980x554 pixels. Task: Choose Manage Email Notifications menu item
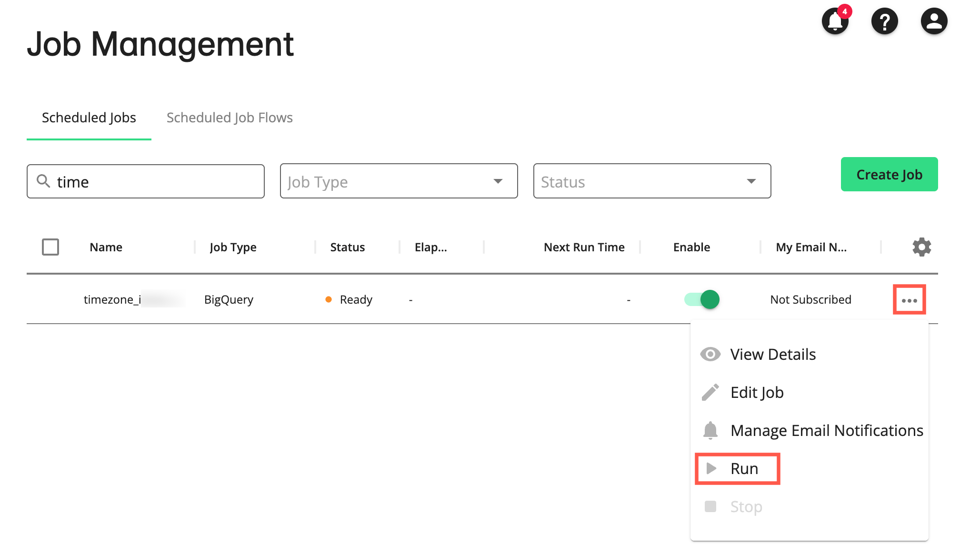[x=826, y=431]
